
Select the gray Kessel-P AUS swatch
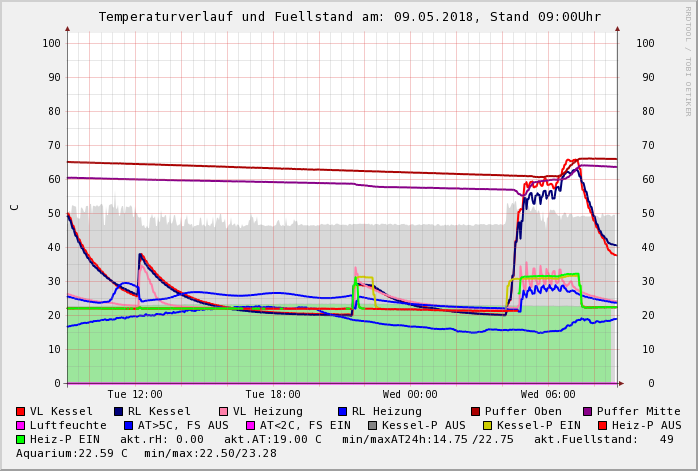373,426
